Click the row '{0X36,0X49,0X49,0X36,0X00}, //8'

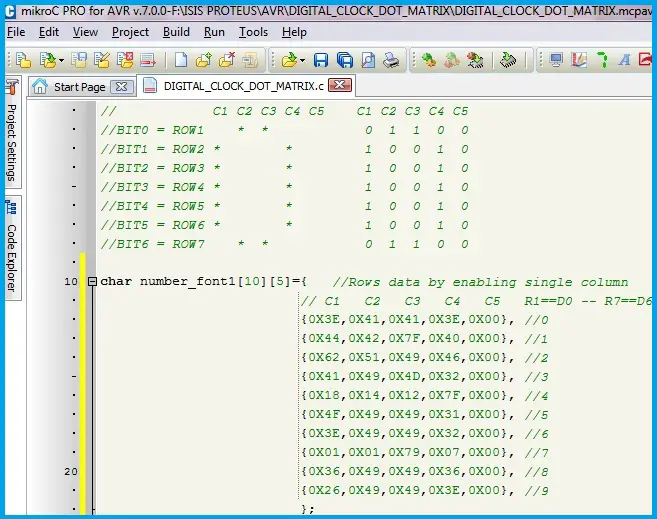(x=424, y=472)
